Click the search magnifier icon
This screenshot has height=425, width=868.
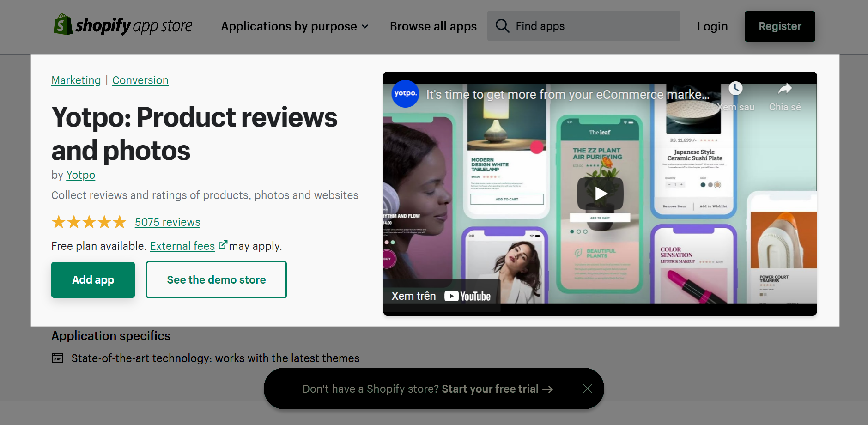[502, 26]
